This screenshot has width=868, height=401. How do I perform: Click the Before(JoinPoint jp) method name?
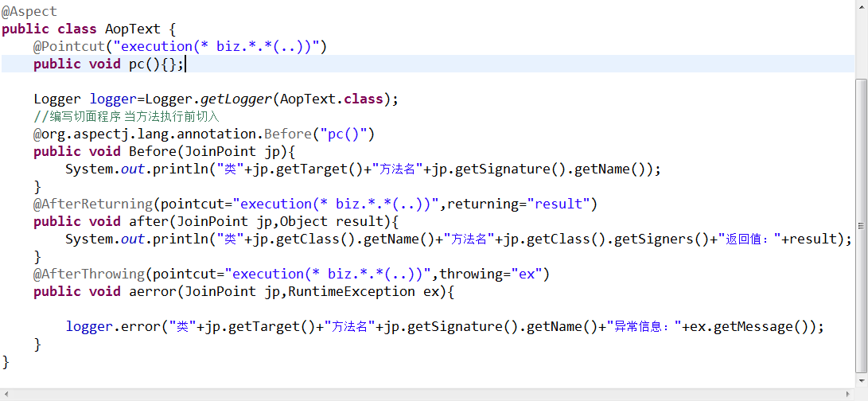(153, 152)
